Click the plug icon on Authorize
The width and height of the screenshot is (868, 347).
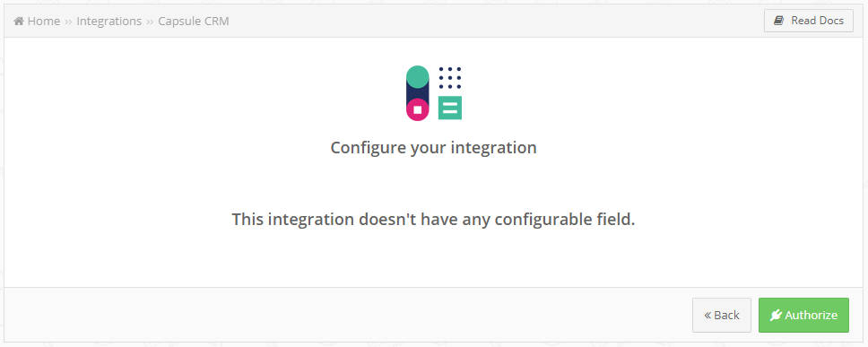click(x=776, y=315)
